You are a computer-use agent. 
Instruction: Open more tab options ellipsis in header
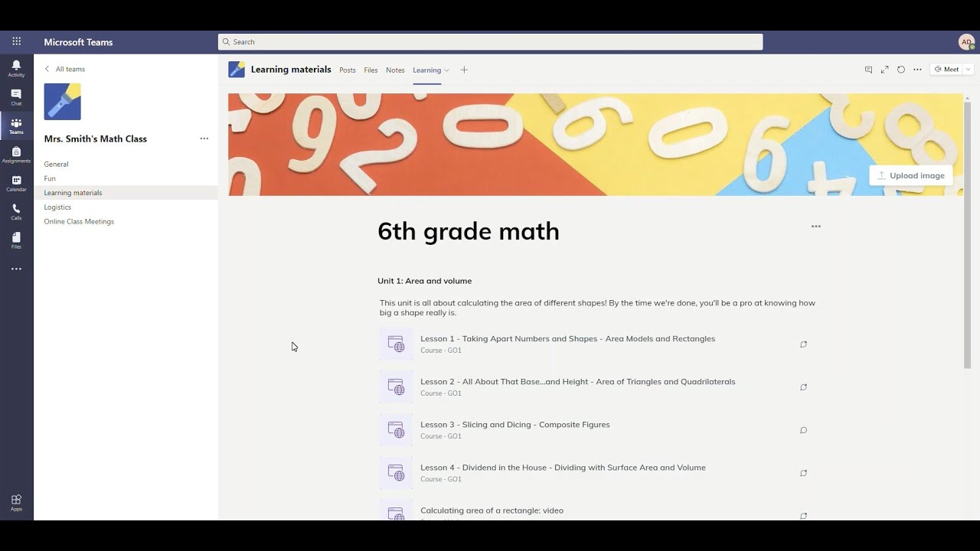coord(917,70)
